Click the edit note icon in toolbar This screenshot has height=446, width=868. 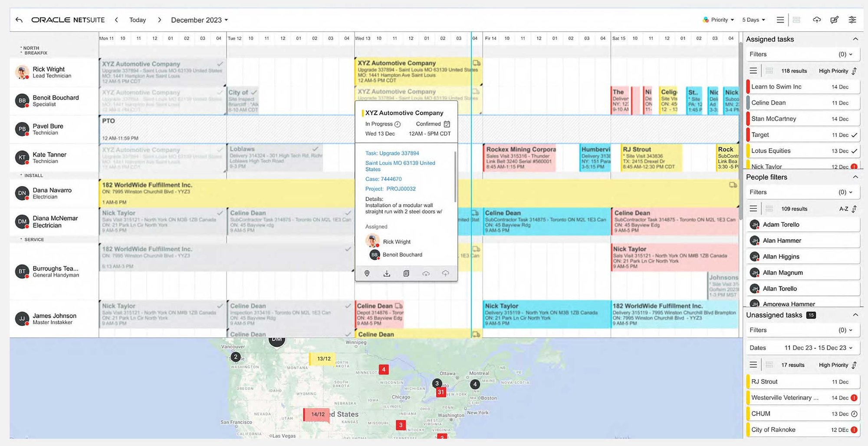tap(834, 20)
